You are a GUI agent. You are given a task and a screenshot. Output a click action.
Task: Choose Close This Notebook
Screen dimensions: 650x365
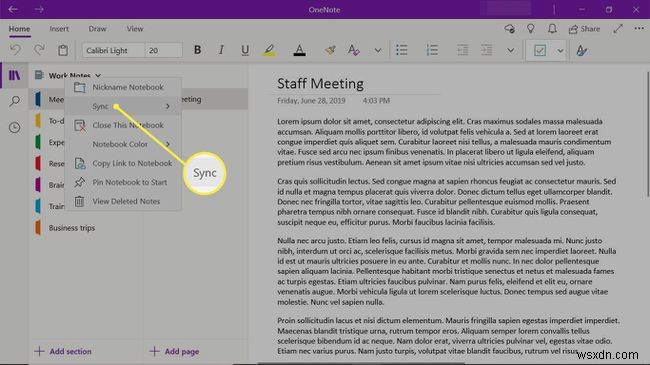tap(123, 125)
